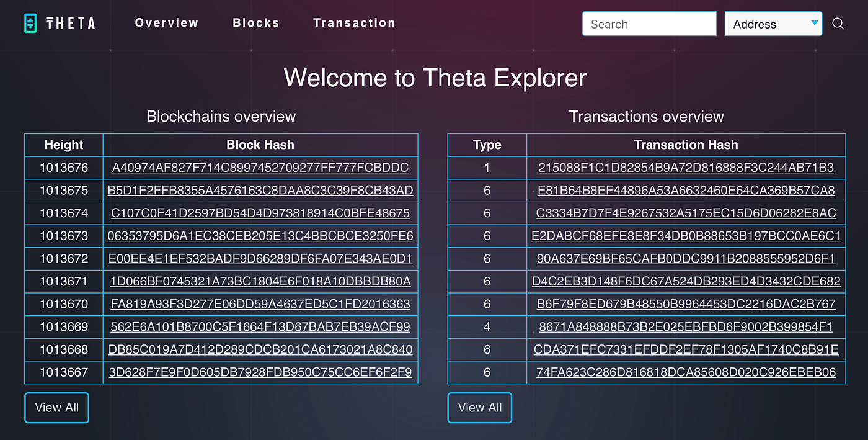Image resolution: width=868 pixels, height=440 pixels.
Task: Click the dropdown arrow beside Address
Action: point(814,23)
